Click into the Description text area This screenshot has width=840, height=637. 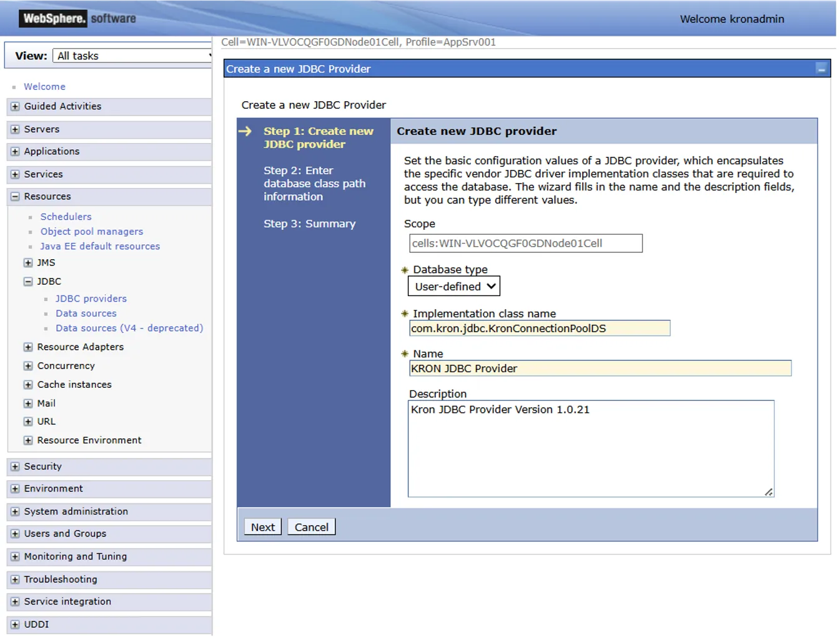591,449
